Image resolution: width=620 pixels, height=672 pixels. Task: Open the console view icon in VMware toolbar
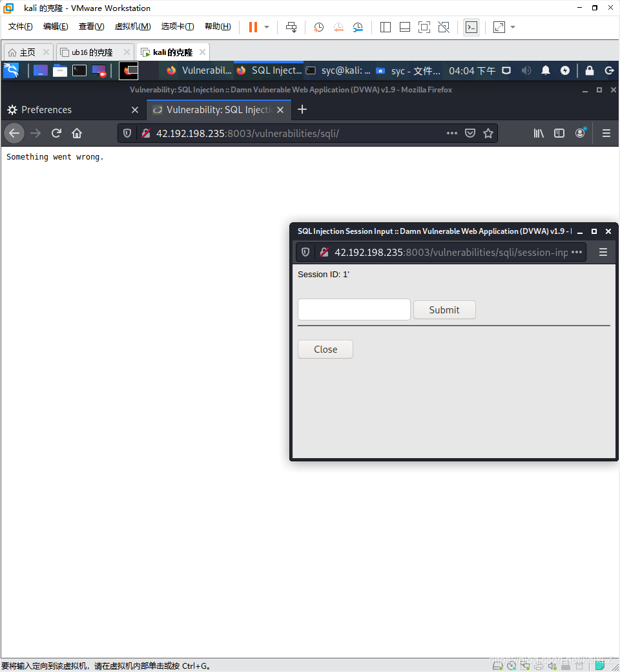click(471, 27)
